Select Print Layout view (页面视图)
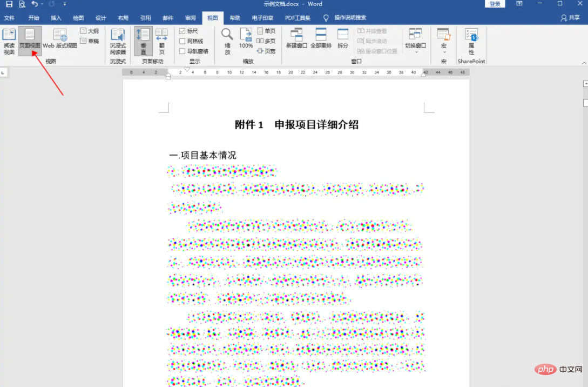The image size is (588, 387). [30, 41]
